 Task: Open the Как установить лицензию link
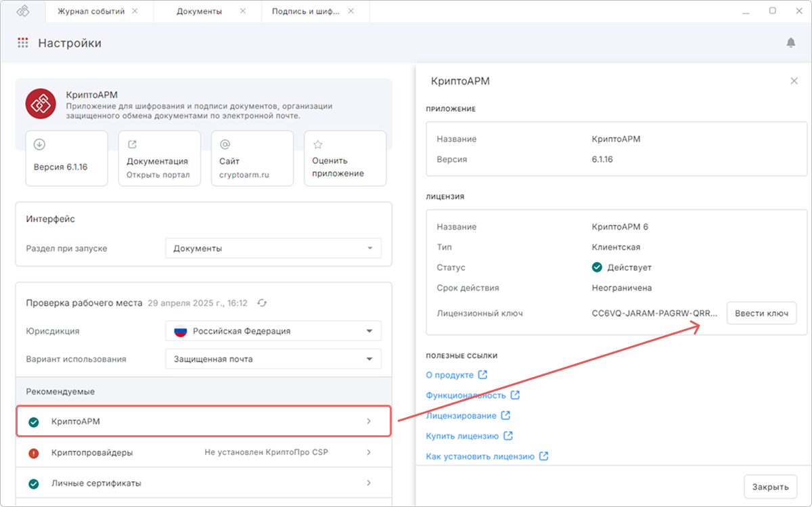pos(480,456)
